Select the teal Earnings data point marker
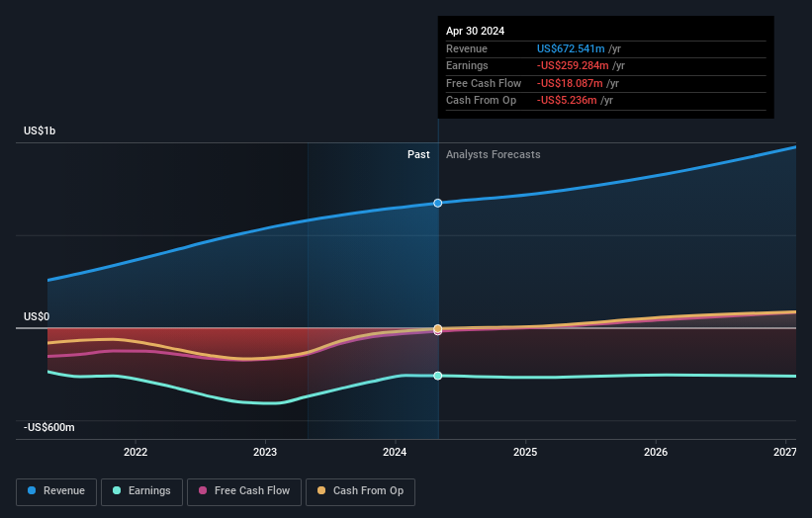The width and height of the screenshot is (812, 518). click(x=438, y=376)
